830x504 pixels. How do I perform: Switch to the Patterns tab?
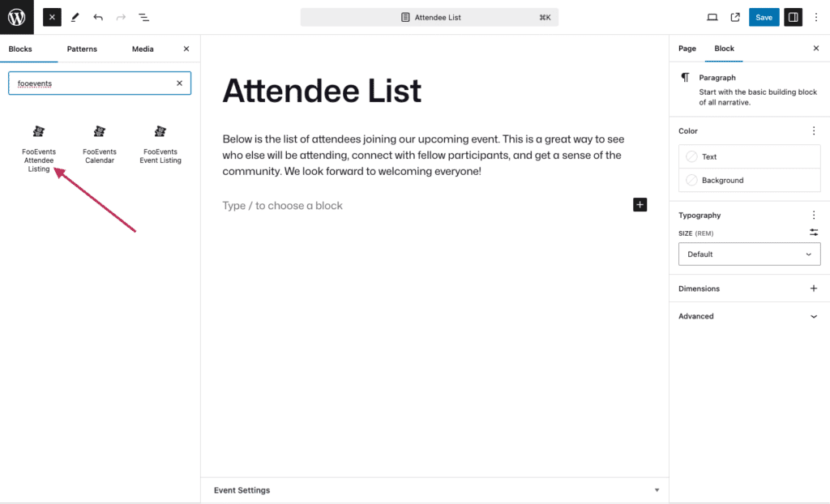point(81,49)
